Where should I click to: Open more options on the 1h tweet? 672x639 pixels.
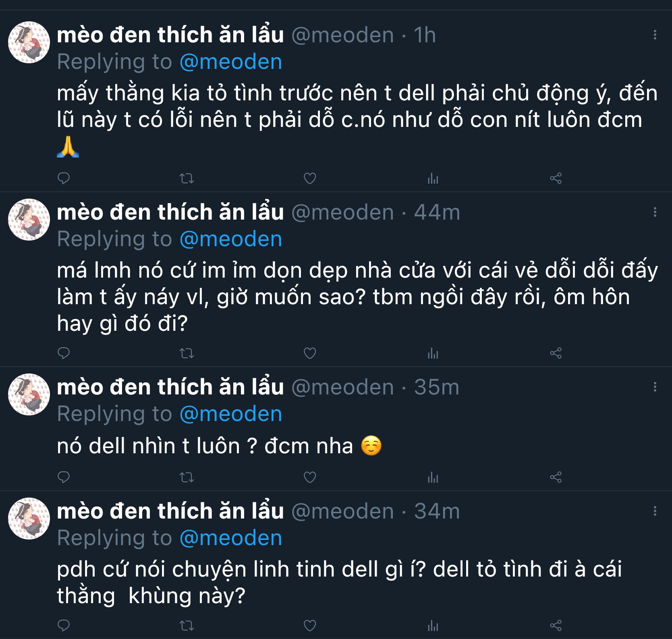(655, 35)
